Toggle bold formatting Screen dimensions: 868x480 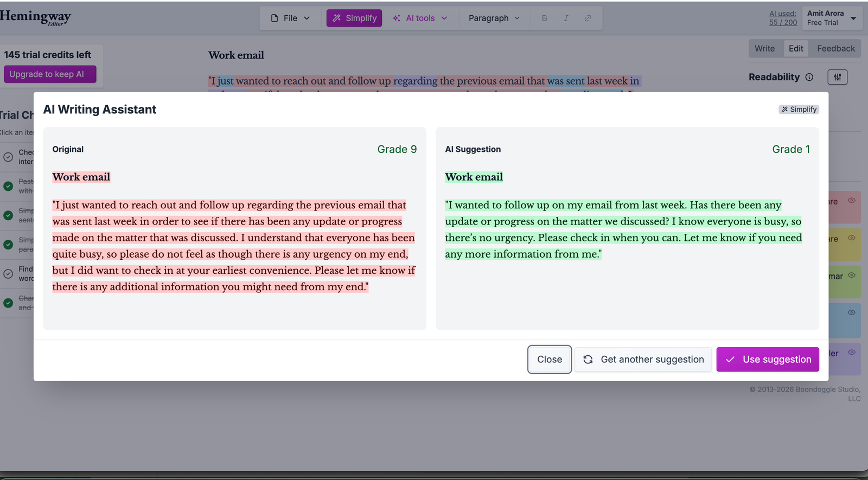(x=544, y=18)
